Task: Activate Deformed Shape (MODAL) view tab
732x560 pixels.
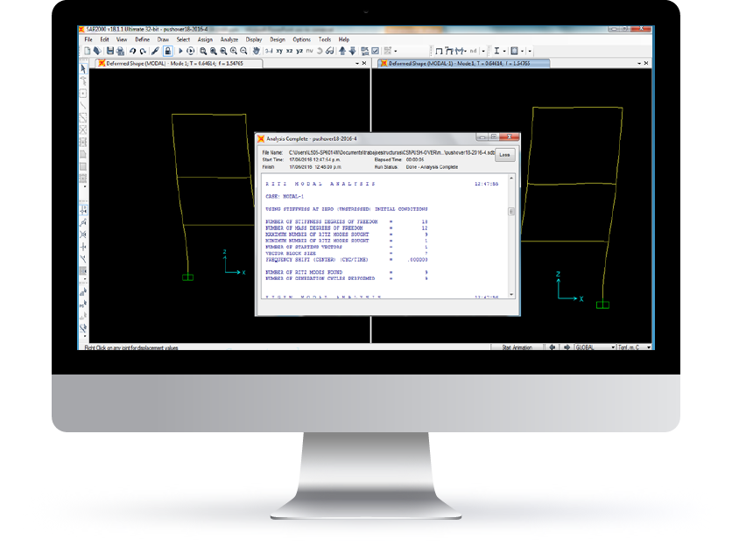Action: pyautogui.click(x=179, y=64)
